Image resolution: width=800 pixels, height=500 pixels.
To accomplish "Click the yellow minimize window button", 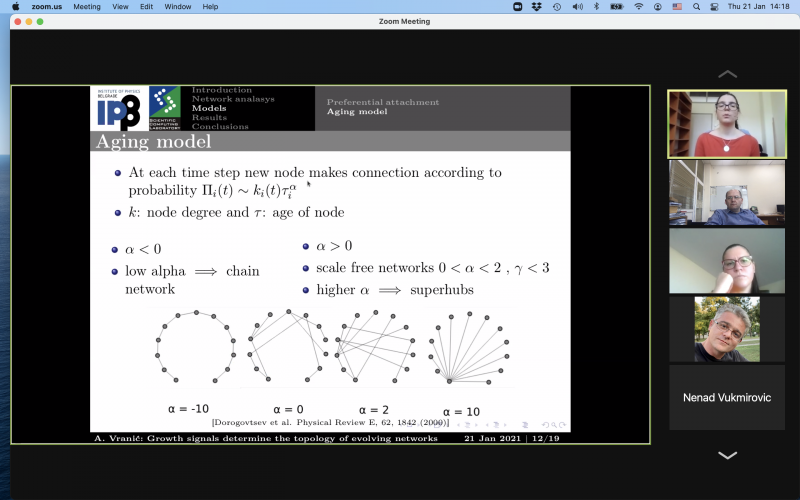I will pyautogui.click(x=29, y=21).
